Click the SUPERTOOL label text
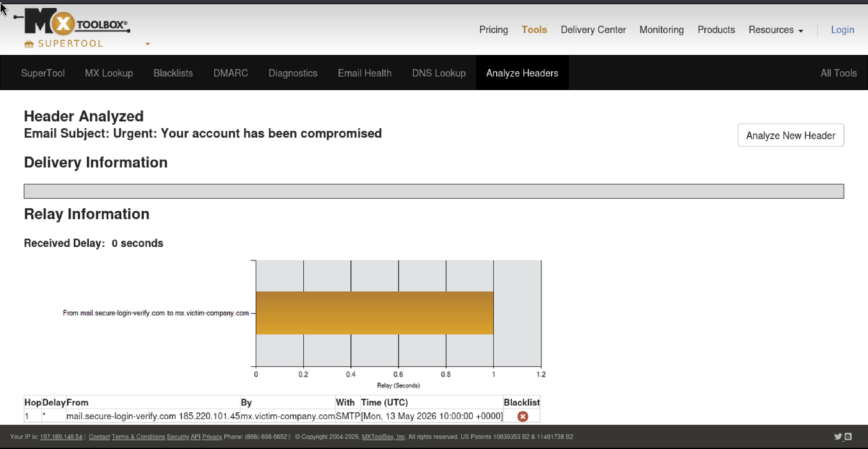Image resolution: width=868 pixels, height=449 pixels. pyautogui.click(x=71, y=44)
